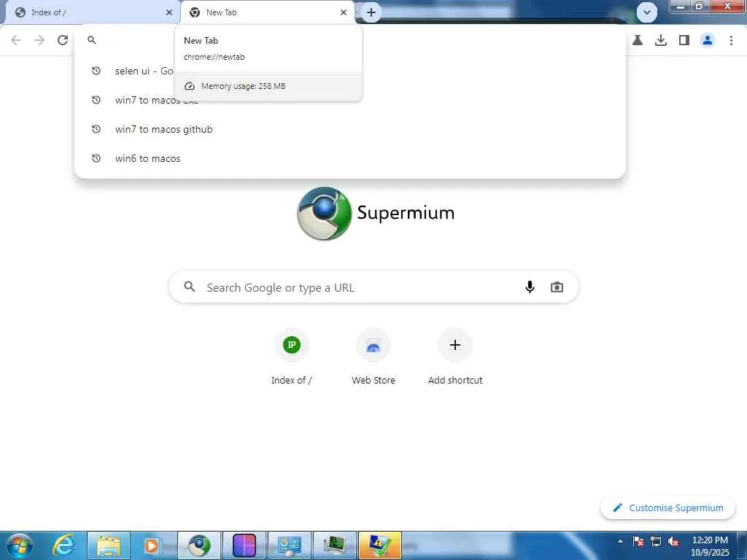Open the experiments flask icon
747x560 pixels.
coord(638,40)
